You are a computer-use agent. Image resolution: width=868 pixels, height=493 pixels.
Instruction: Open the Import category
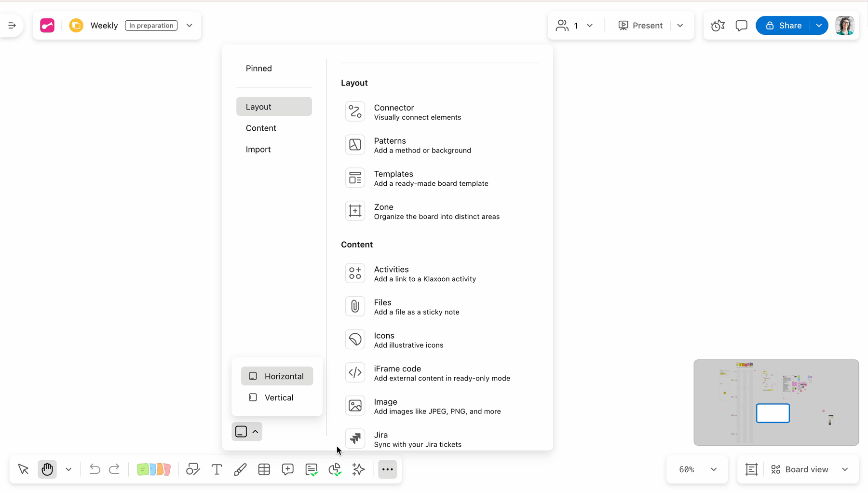click(258, 150)
